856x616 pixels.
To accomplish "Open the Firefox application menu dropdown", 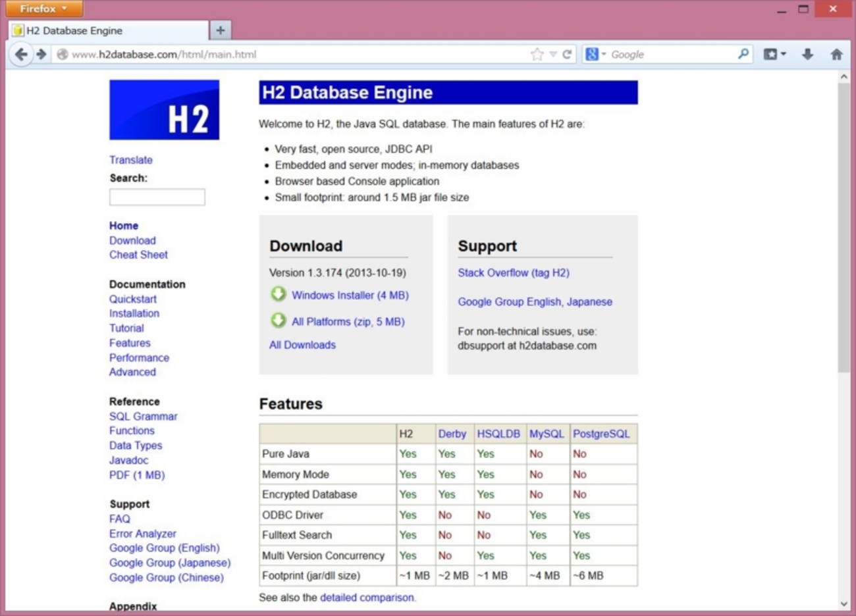I will 43,9.
